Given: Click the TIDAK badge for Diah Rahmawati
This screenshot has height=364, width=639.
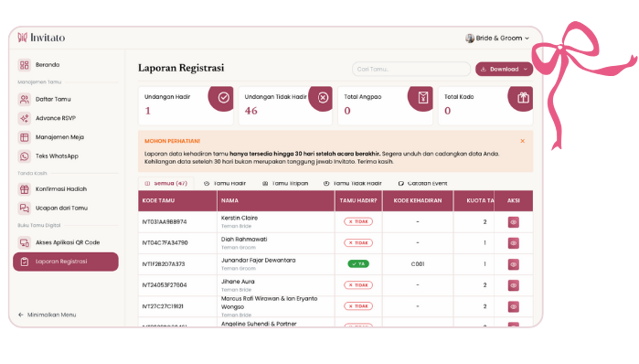Looking at the screenshot, I should 358,243.
